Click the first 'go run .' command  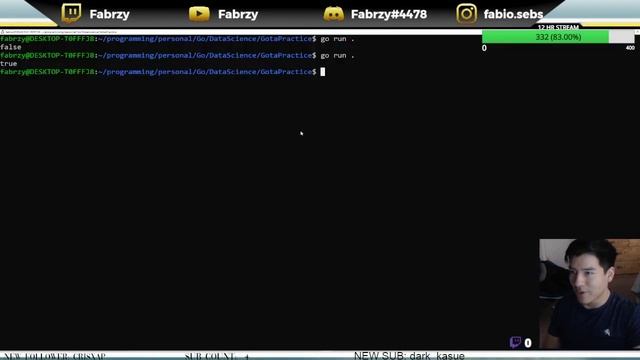[x=337, y=39]
